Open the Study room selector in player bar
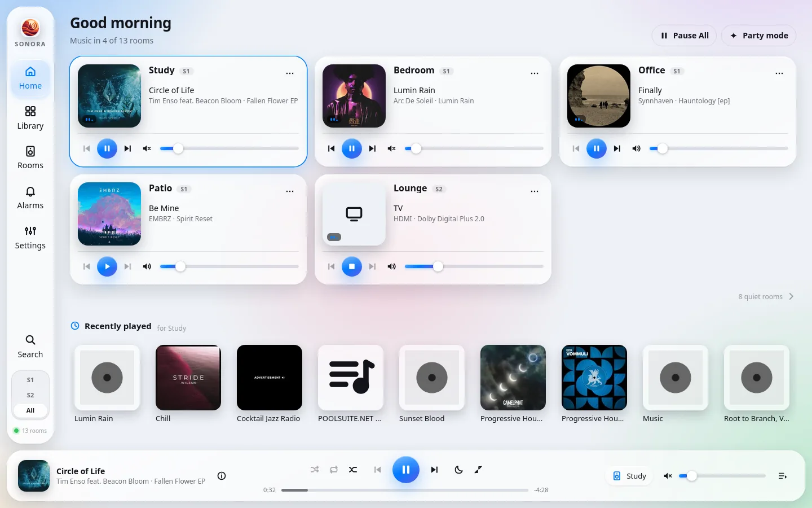Screen dimensions: 812x508 coord(629,476)
